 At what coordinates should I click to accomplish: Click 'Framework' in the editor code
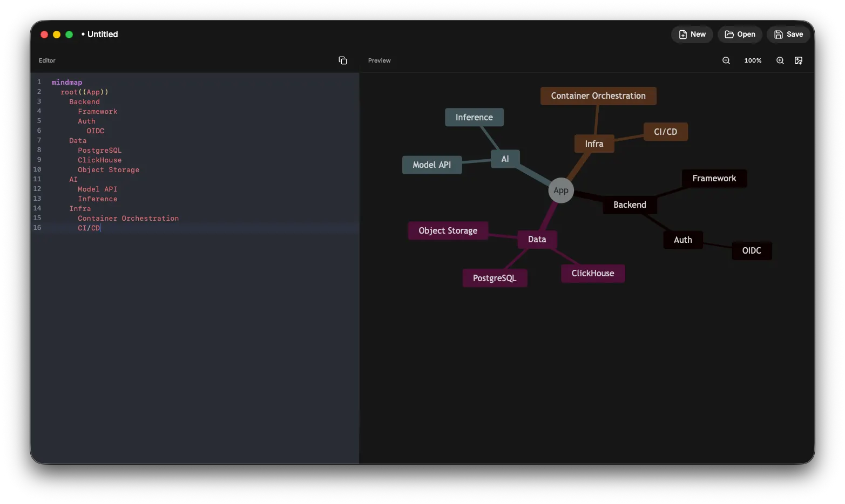[98, 112]
